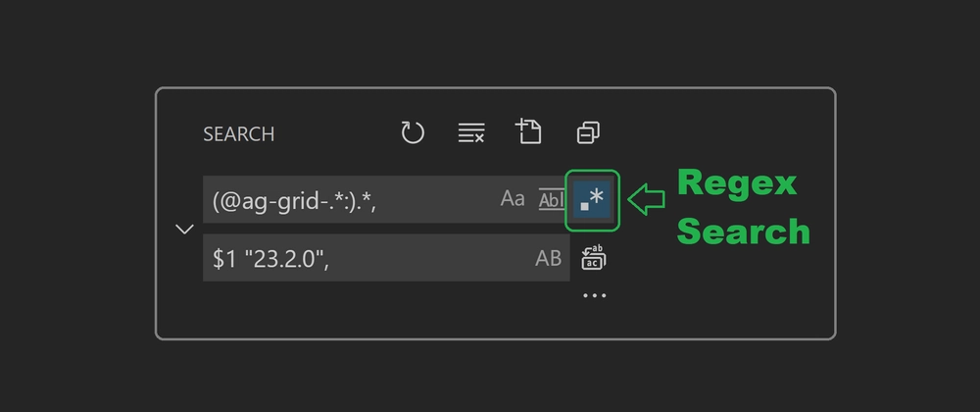Clear search results with list-x icon
The height and width of the screenshot is (412, 980).
471,133
